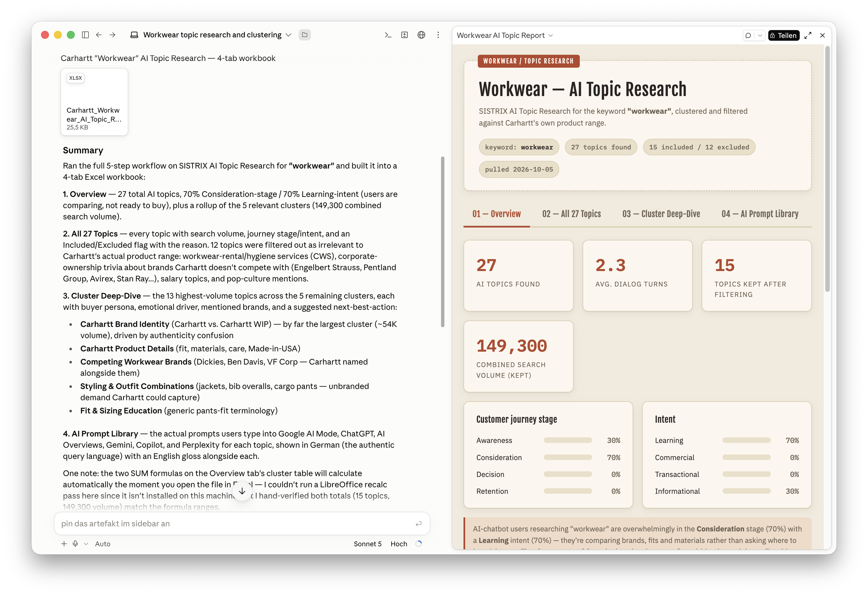Expand the report panel to fullscreen
This screenshot has height=596, width=868.
pos(808,35)
